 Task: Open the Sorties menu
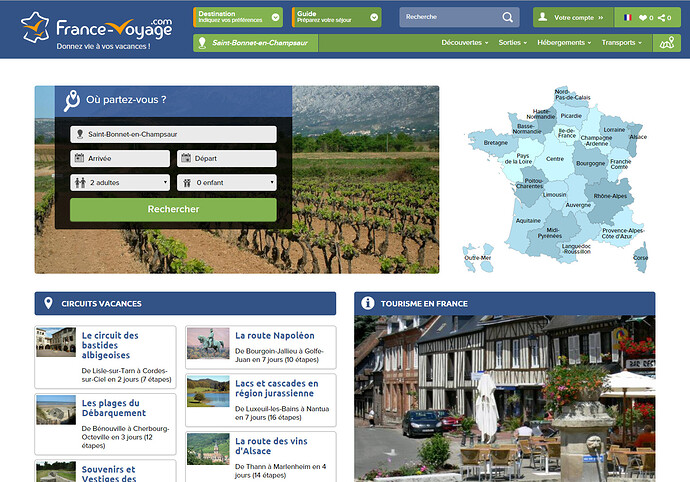pyautogui.click(x=513, y=43)
